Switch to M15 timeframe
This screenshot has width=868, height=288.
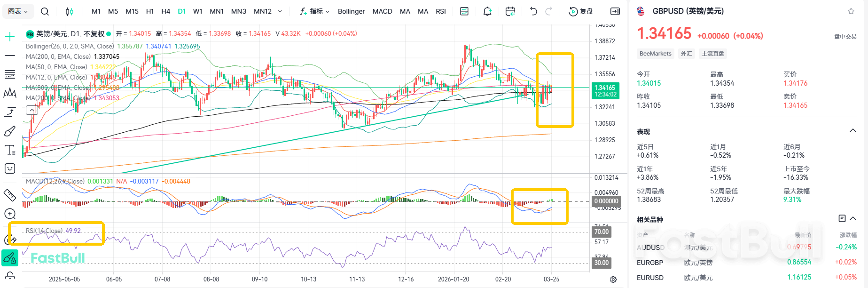(132, 11)
